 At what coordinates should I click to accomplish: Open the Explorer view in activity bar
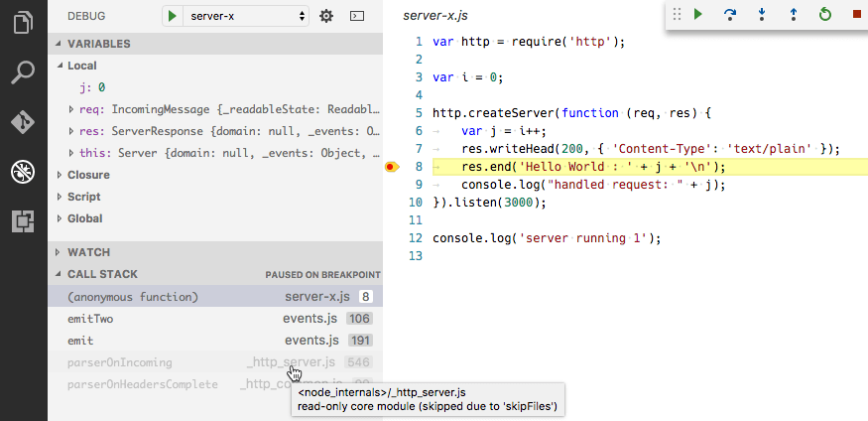point(23,23)
